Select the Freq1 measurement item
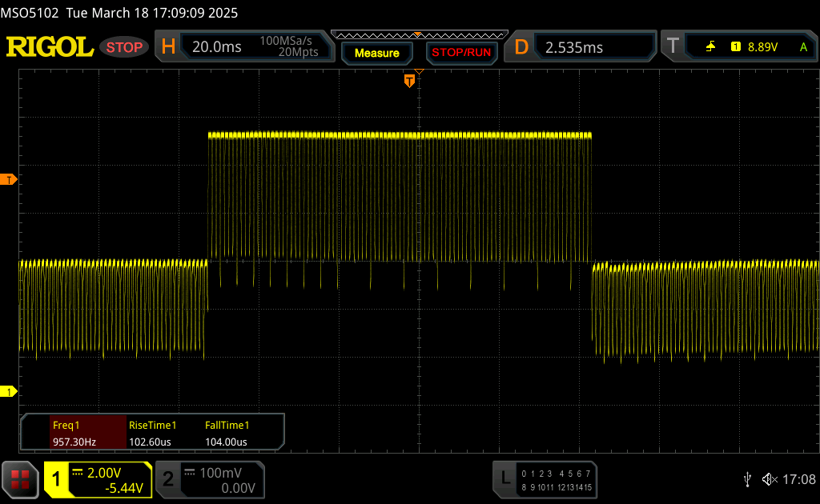Image resolution: width=820 pixels, height=504 pixels. point(66,425)
